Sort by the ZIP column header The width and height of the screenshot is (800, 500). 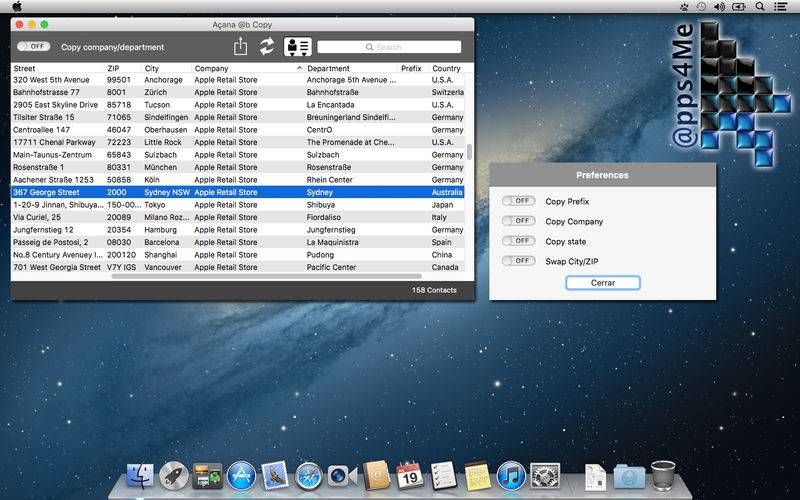[x=113, y=68]
